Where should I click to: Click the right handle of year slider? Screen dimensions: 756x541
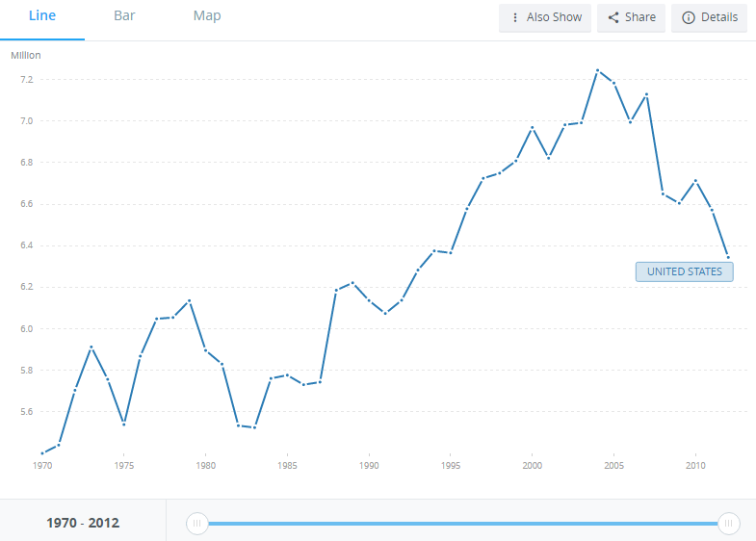[728, 523]
